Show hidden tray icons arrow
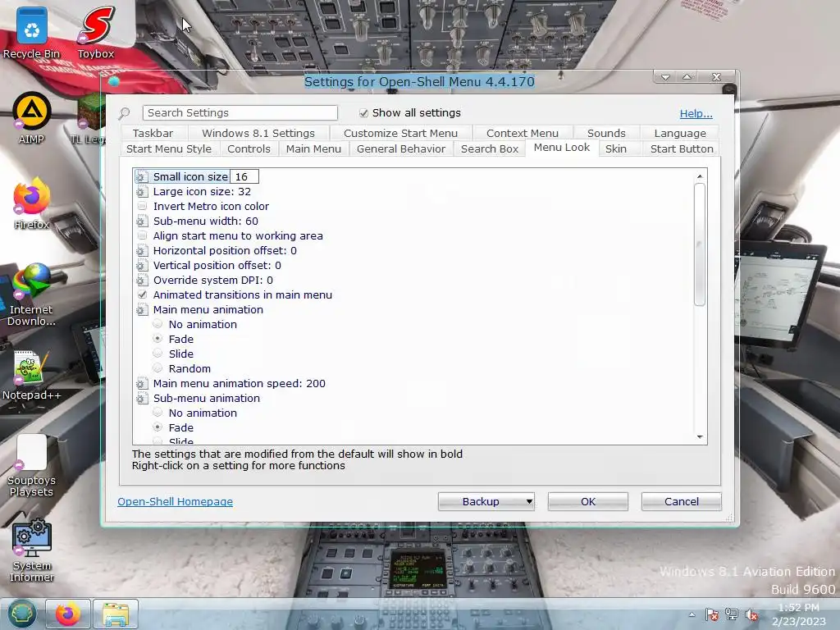The width and height of the screenshot is (840, 630). [692, 614]
